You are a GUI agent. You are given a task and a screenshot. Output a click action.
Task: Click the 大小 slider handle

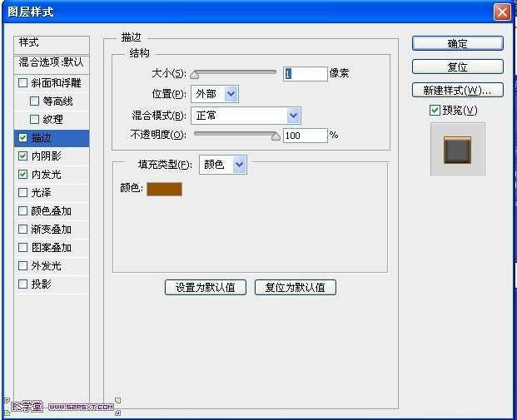click(x=195, y=75)
